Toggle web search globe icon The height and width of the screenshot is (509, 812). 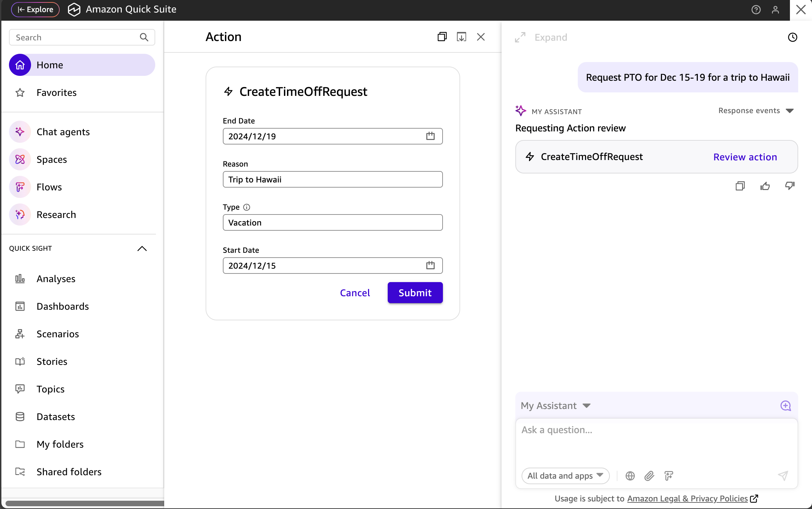coord(630,476)
